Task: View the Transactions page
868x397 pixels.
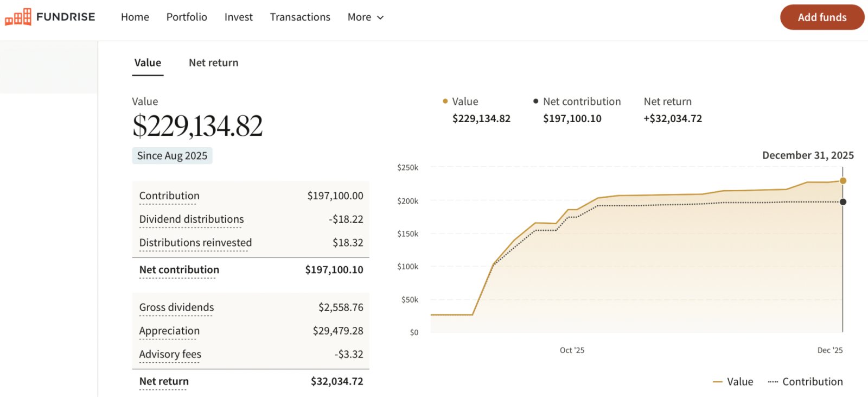Action: pos(300,17)
